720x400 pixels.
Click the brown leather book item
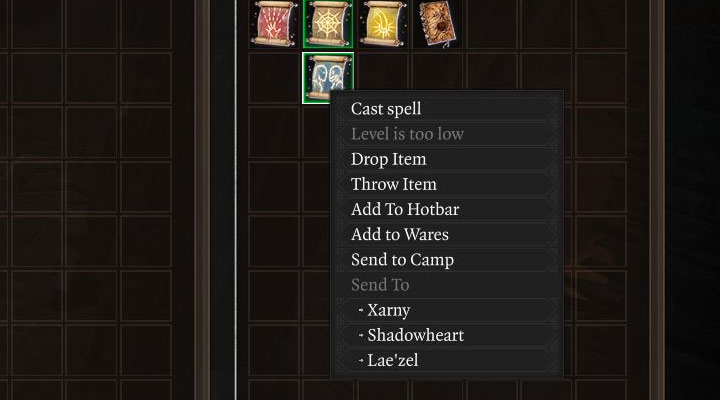436,23
